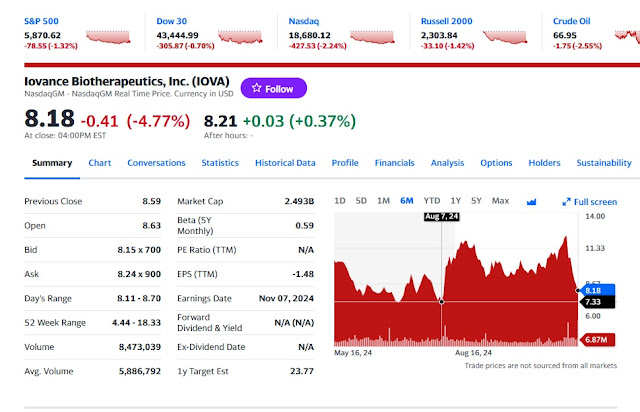Set chart range to 1Y
640x412 pixels.
click(x=456, y=201)
